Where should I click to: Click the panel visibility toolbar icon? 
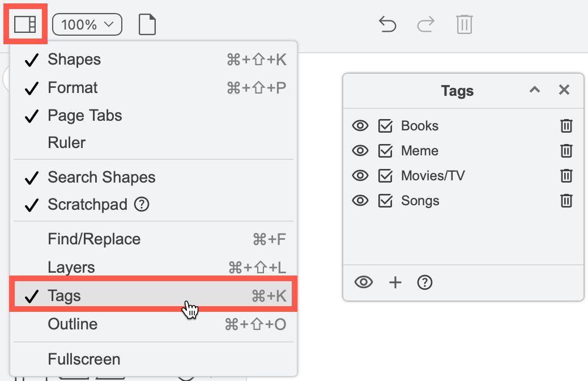(x=24, y=24)
